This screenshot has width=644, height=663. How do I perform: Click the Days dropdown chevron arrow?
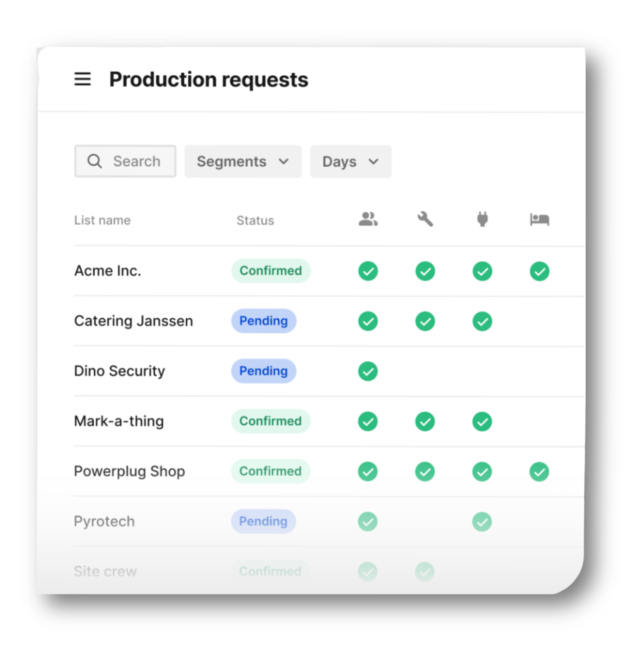(x=373, y=161)
